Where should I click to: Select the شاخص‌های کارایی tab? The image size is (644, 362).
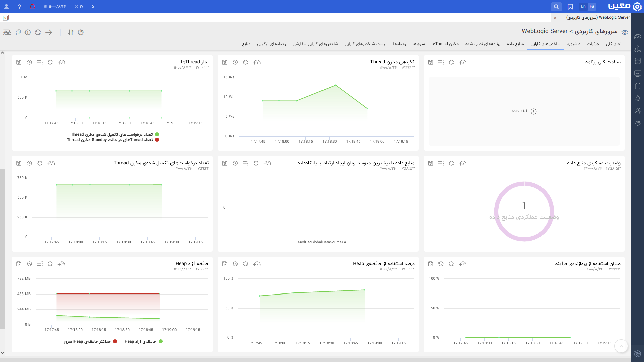(x=545, y=44)
